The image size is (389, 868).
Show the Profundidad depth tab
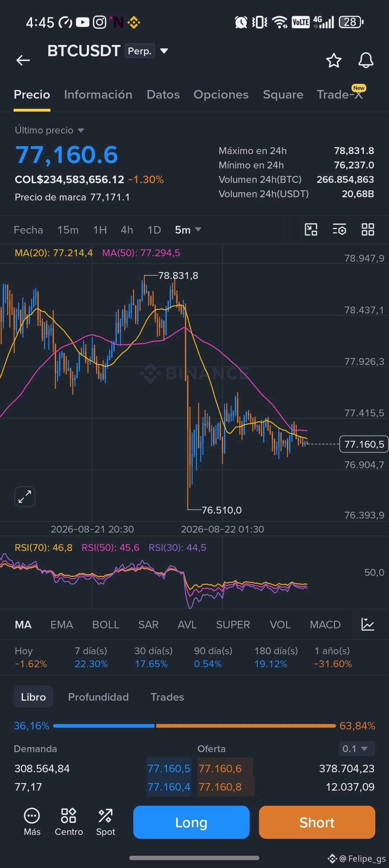coord(98,697)
